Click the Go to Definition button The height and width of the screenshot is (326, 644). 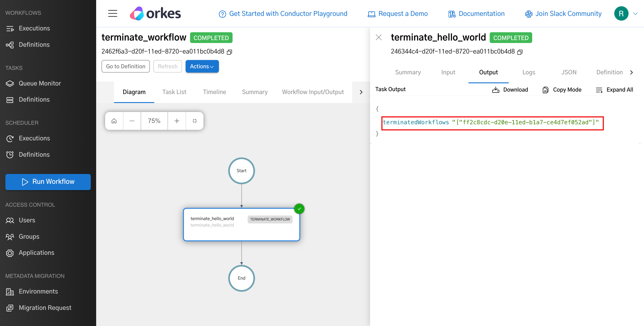click(x=125, y=66)
